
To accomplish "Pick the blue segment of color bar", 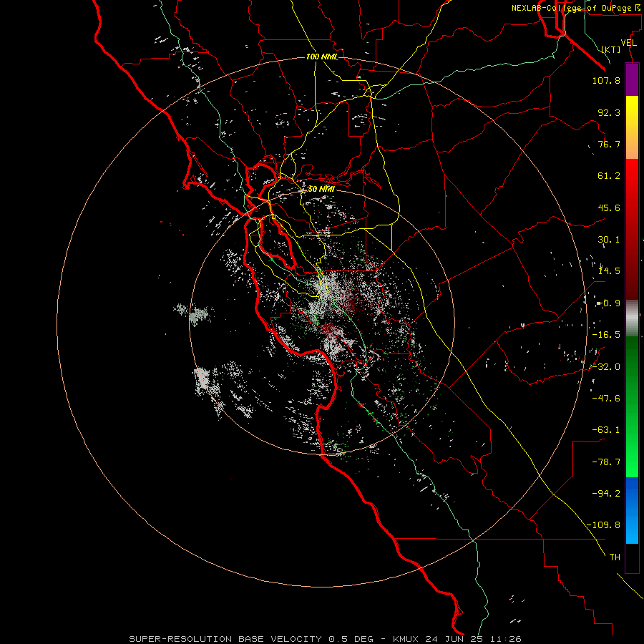I will coord(632,510).
